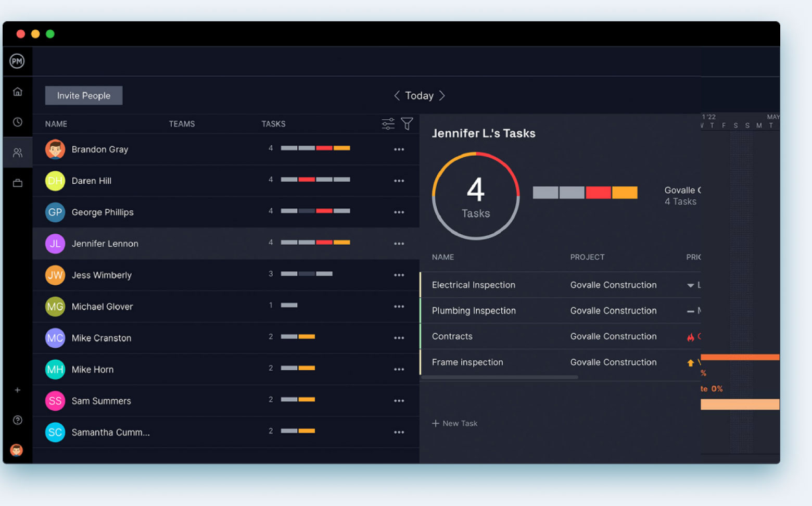Click the PM logo at top of sidebar

(17, 61)
